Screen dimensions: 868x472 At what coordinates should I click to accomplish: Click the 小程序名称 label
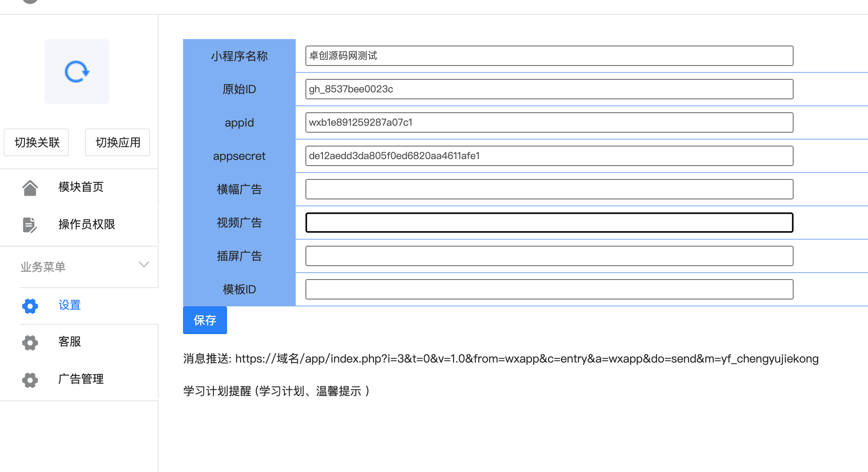tap(239, 56)
